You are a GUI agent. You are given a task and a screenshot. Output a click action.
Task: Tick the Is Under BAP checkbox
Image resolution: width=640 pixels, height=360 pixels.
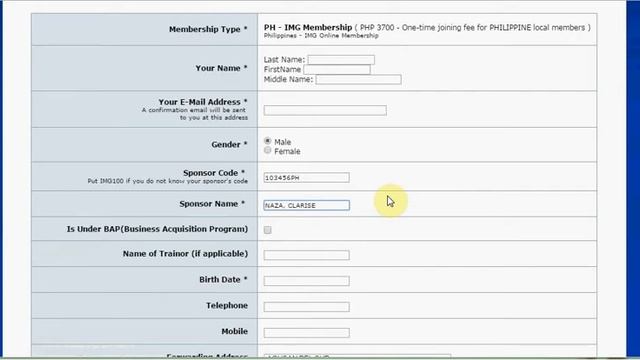point(267,230)
